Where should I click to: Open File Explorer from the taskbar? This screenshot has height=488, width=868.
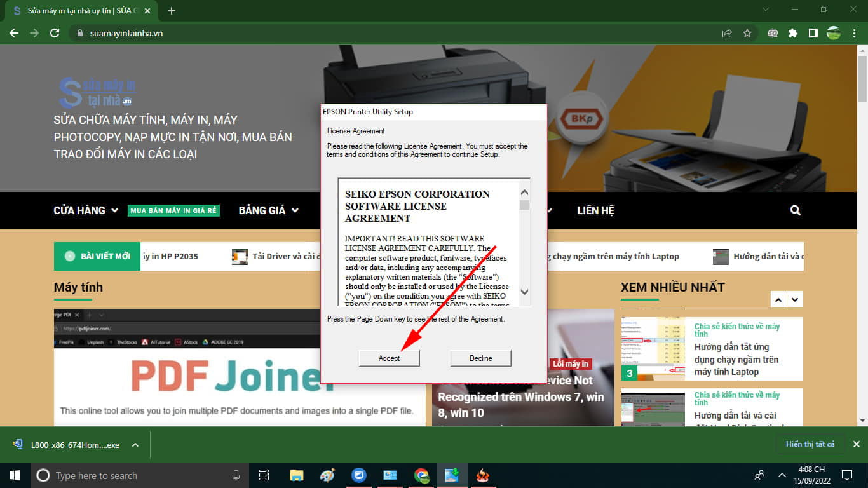[296, 475]
